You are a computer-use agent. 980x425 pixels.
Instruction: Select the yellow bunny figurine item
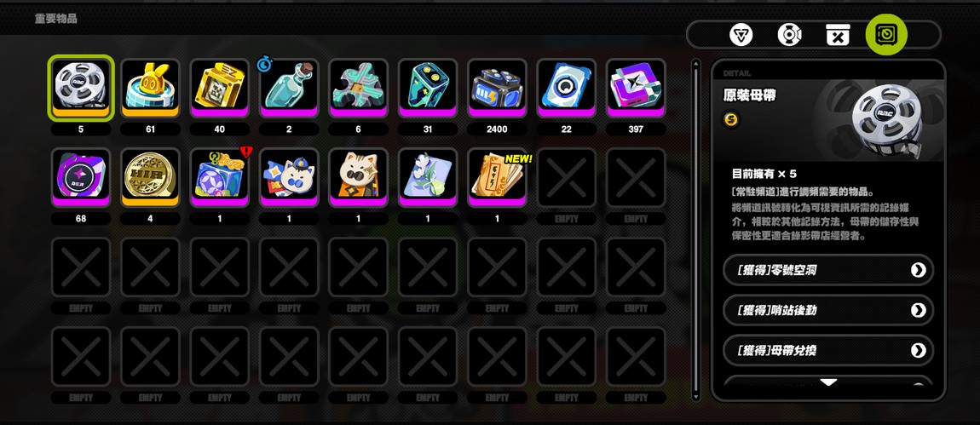pyautogui.click(x=150, y=88)
